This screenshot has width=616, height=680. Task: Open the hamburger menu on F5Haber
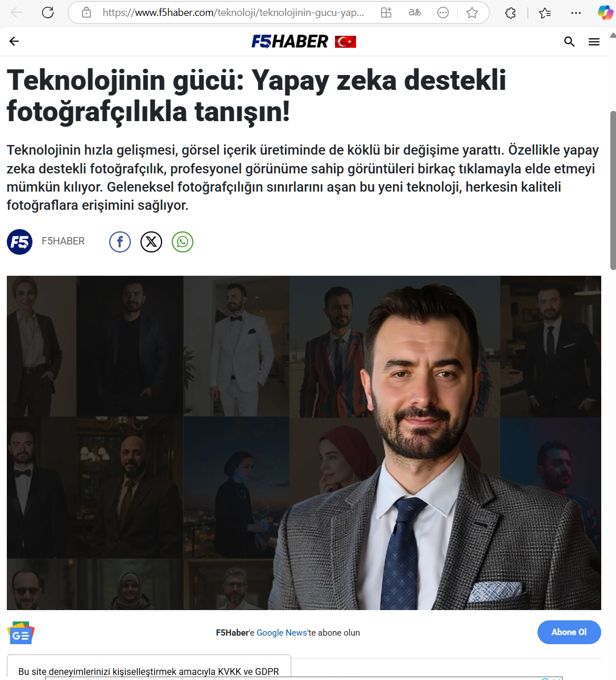click(594, 42)
